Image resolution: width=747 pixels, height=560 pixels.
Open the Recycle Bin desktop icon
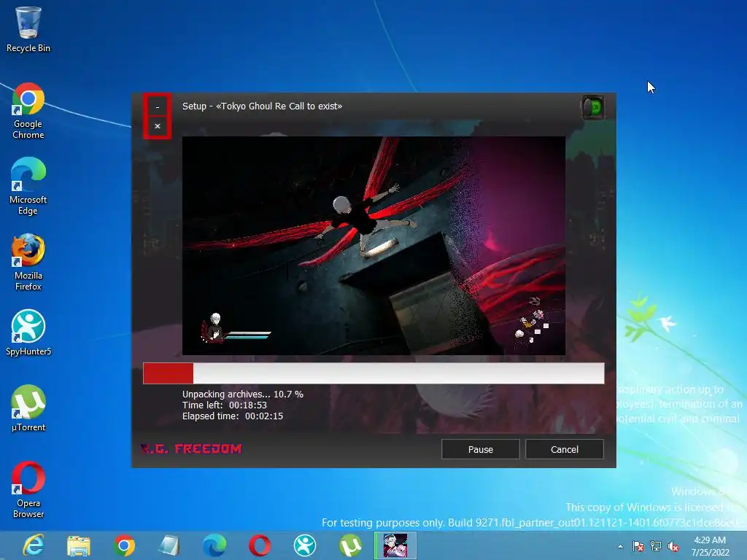click(28, 28)
